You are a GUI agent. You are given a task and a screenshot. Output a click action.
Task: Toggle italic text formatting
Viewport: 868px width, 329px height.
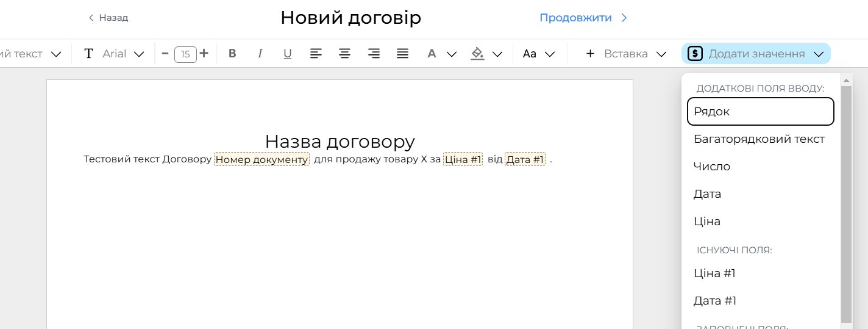[260, 54]
